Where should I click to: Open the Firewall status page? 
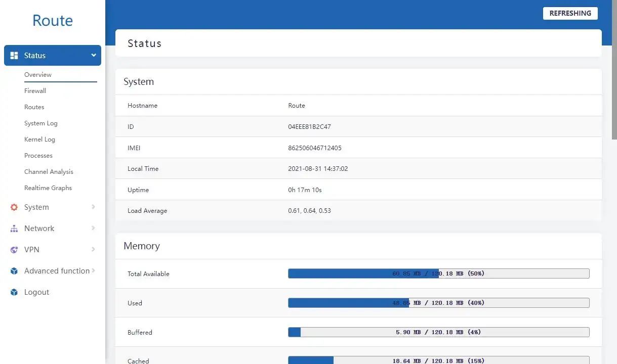pos(35,91)
